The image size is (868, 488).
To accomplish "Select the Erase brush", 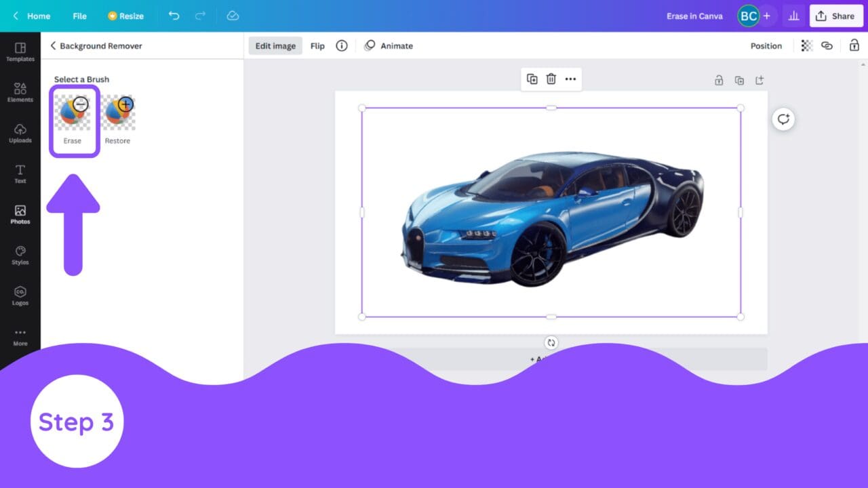I will [x=74, y=110].
